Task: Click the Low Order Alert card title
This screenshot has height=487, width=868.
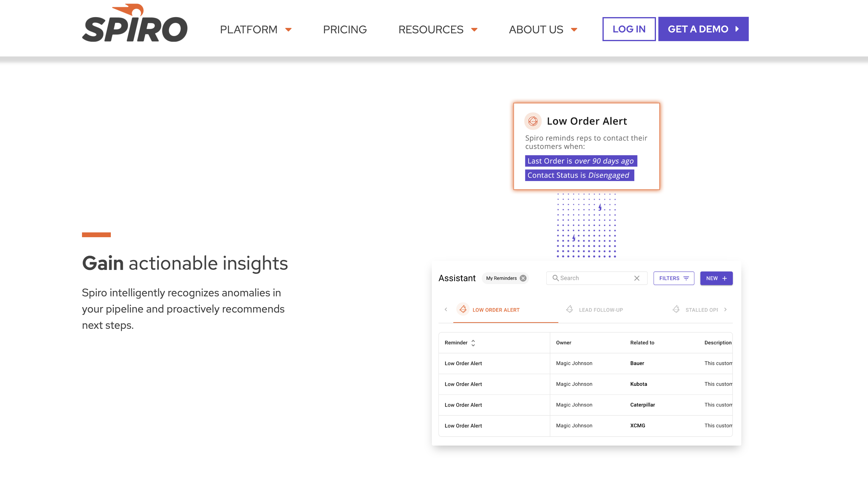Action: click(x=587, y=121)
